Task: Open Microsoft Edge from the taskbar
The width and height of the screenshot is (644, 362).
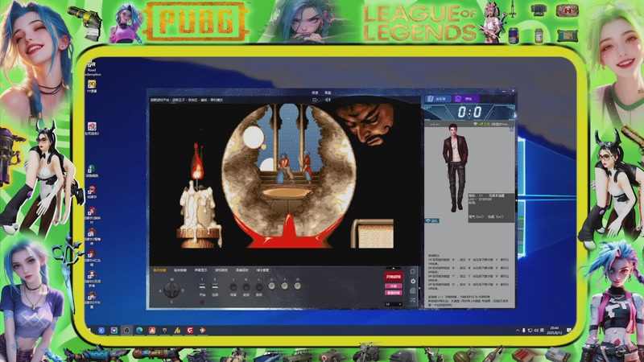Action: [x=139, y=331]
